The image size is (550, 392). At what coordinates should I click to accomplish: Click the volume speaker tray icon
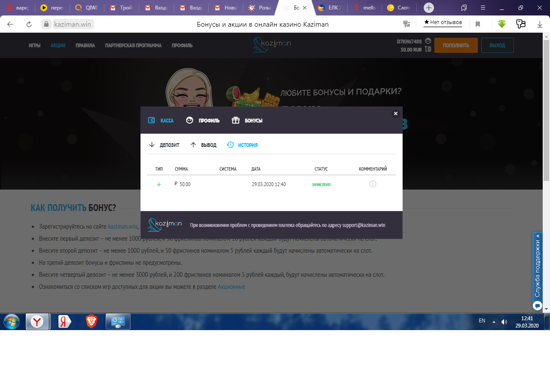pos(504,322)
